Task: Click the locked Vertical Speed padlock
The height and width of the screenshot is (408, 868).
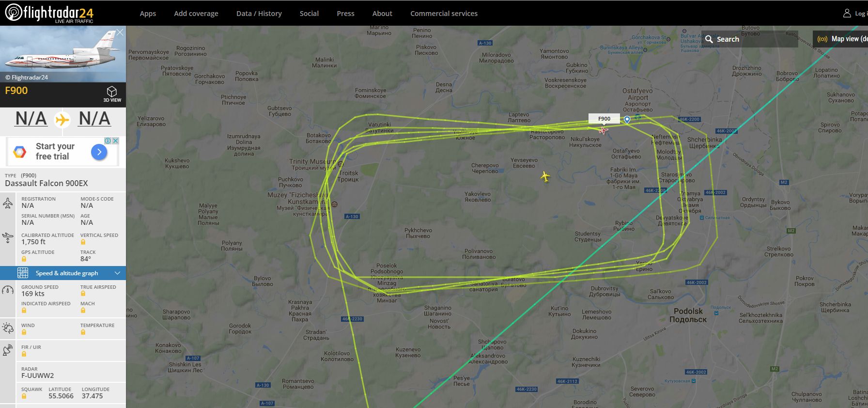Action: click(83, 242)
